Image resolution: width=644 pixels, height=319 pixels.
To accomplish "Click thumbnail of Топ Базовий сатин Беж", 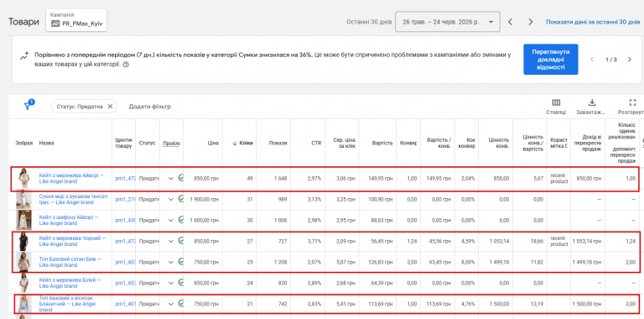I will [23, 262].
